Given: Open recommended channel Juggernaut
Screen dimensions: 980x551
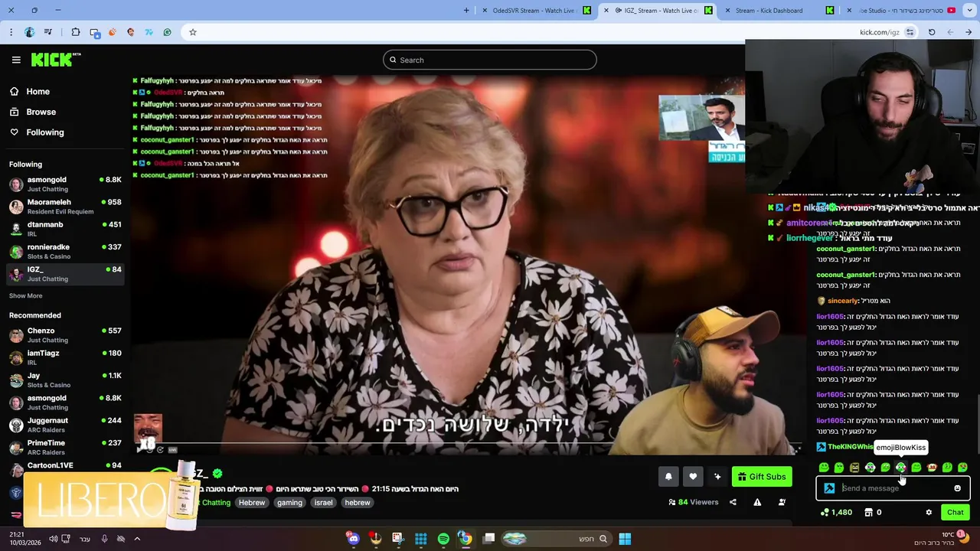Looking at the screenshot, I should point(64,425).
